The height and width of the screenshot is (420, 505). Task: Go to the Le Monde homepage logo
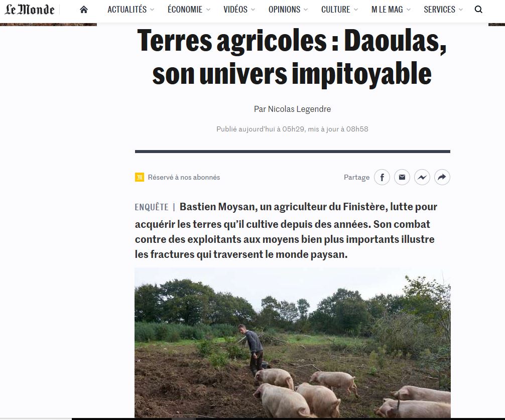pyautogui.click(x=29, y=10)
